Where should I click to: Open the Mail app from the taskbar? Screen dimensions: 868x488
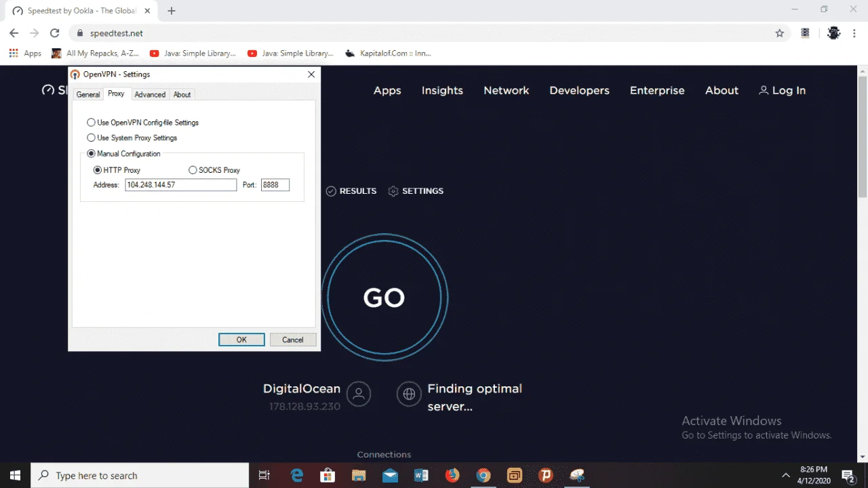[390, 475]
